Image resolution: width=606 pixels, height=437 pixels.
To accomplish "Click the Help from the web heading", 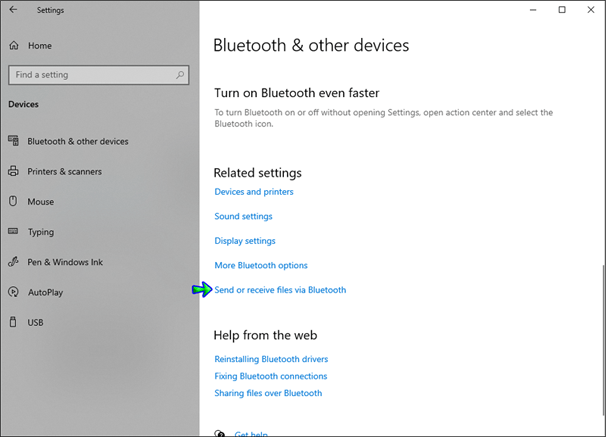I will pos(266,335).
